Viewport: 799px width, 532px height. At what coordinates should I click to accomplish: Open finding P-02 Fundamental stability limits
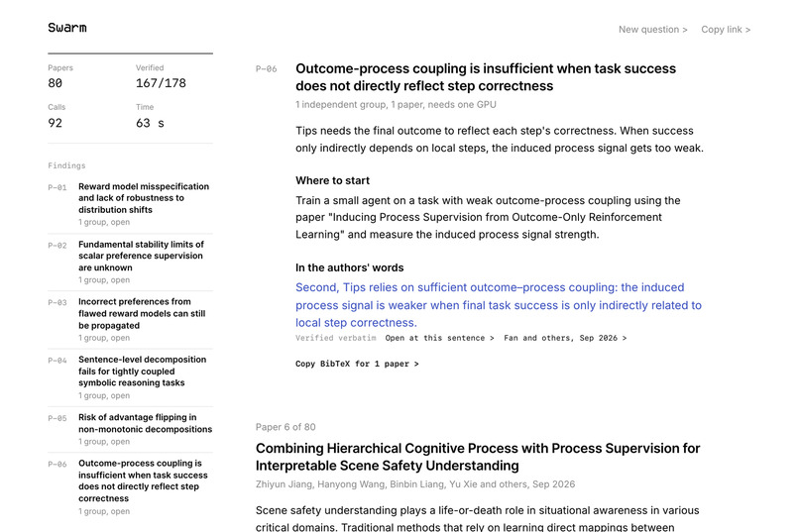tap(131, 262)
